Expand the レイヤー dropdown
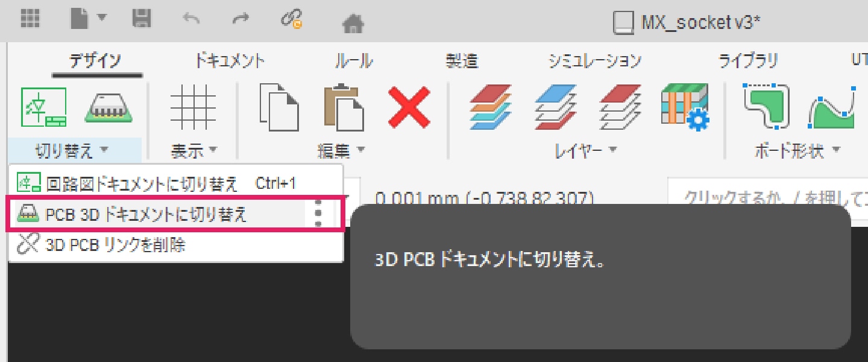This screenshot has height=362, width=868. coord(586,151)
